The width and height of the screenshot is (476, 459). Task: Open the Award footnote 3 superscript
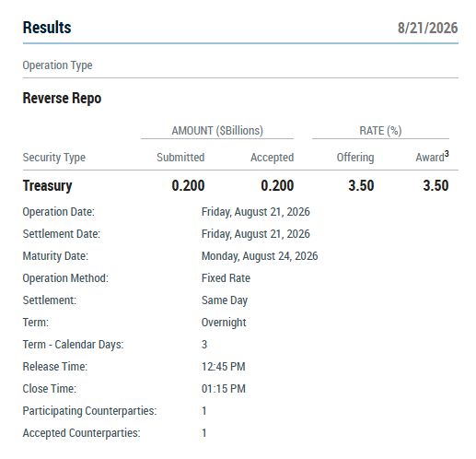[447, 153]
